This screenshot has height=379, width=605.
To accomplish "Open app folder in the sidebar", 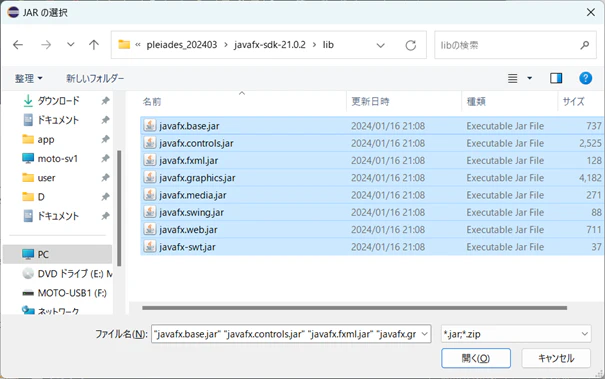I will 46,139.
